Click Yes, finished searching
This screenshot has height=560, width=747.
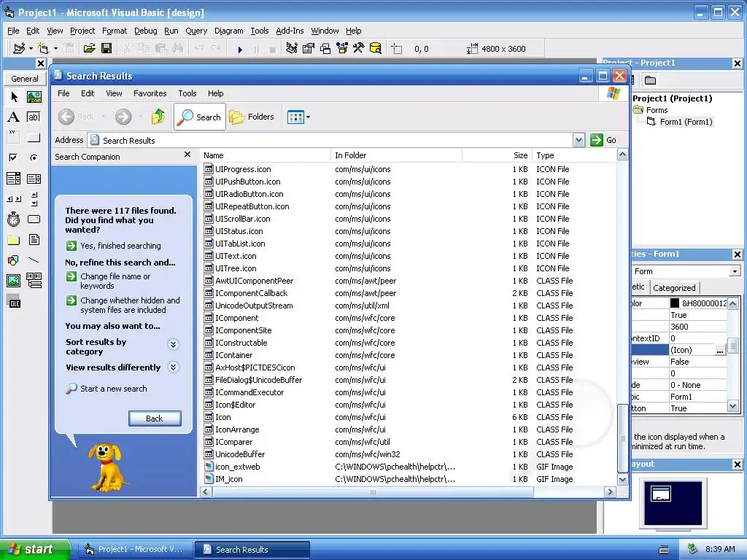point(120,246)
